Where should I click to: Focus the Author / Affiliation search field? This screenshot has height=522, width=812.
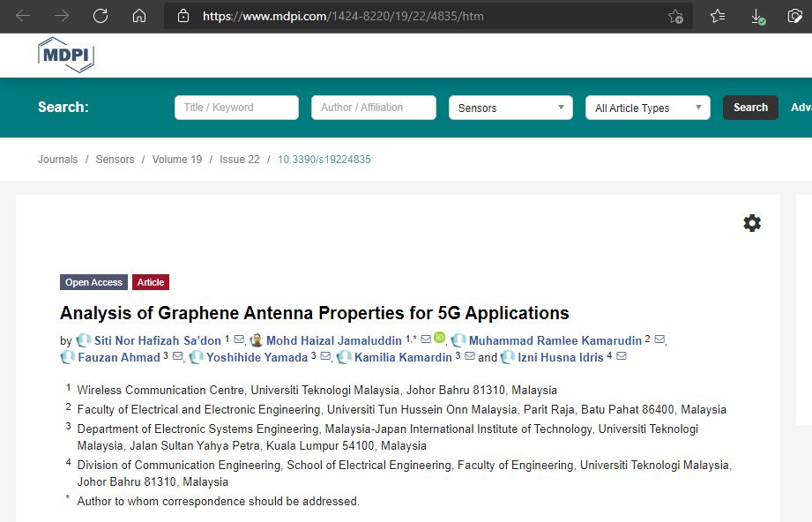click(x=373, y=108)
